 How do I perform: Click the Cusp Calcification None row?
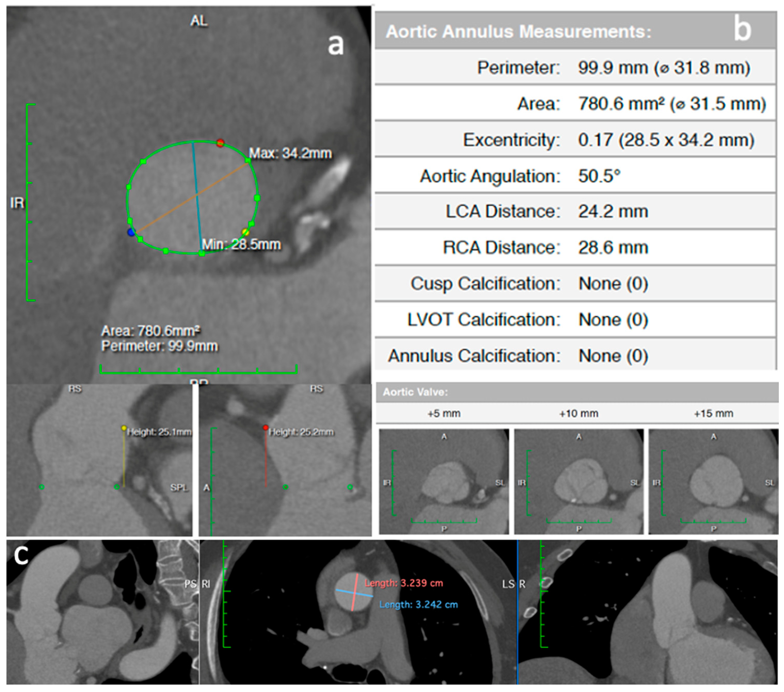pos(575,284)
